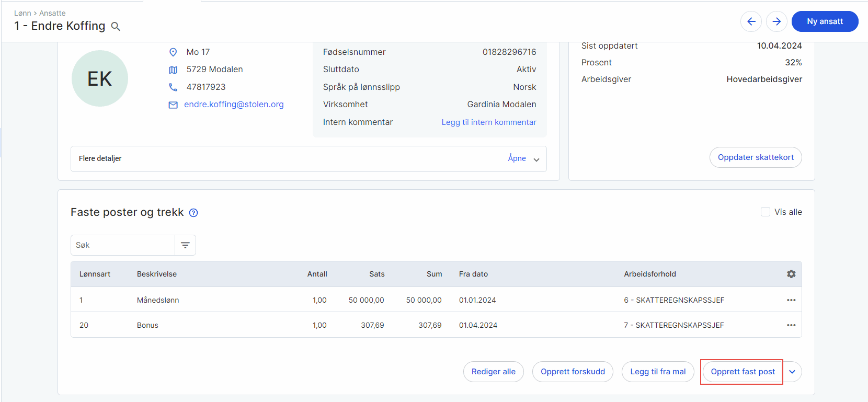Click the help icon beside Faste poster og trekk
This screenshot has width=868, height=402.
(193, 213)
